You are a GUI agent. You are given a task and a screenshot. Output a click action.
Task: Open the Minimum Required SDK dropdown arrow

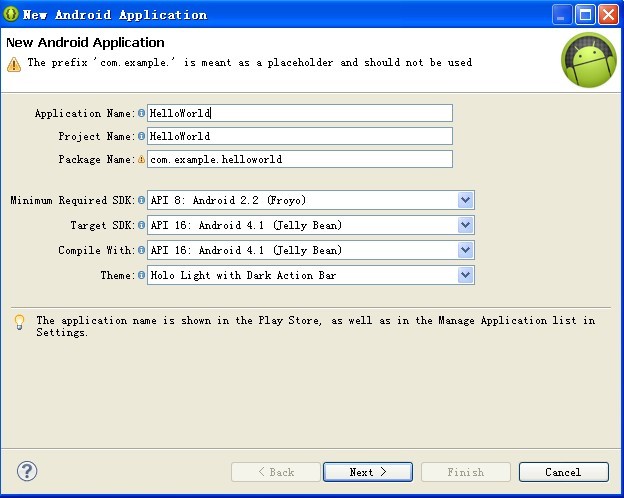pyautogui.click(x=465, y=200)
